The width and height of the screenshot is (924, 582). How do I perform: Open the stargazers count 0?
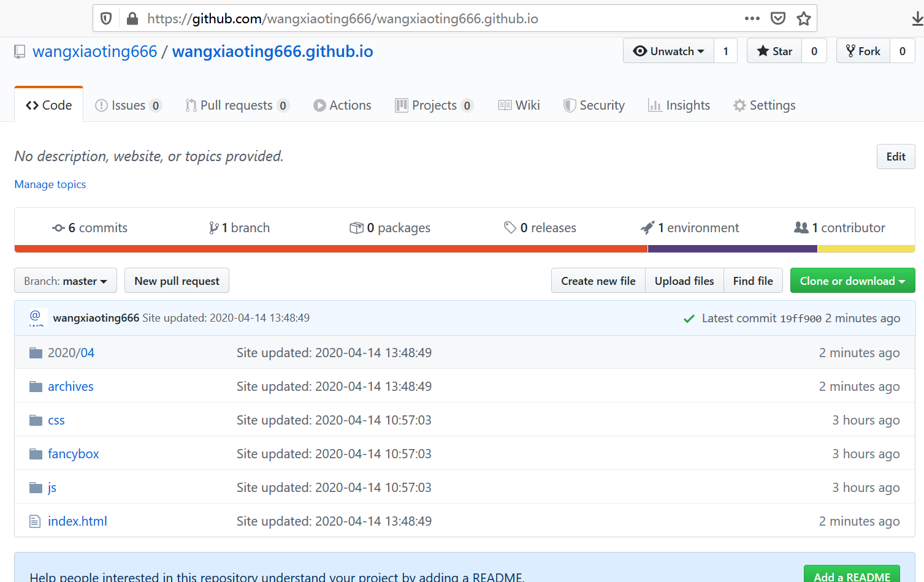click(814, 51)
